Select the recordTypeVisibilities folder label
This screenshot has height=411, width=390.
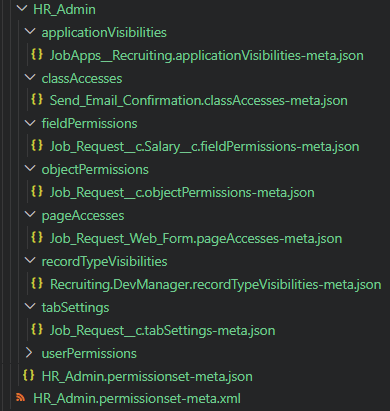(104, 262)
